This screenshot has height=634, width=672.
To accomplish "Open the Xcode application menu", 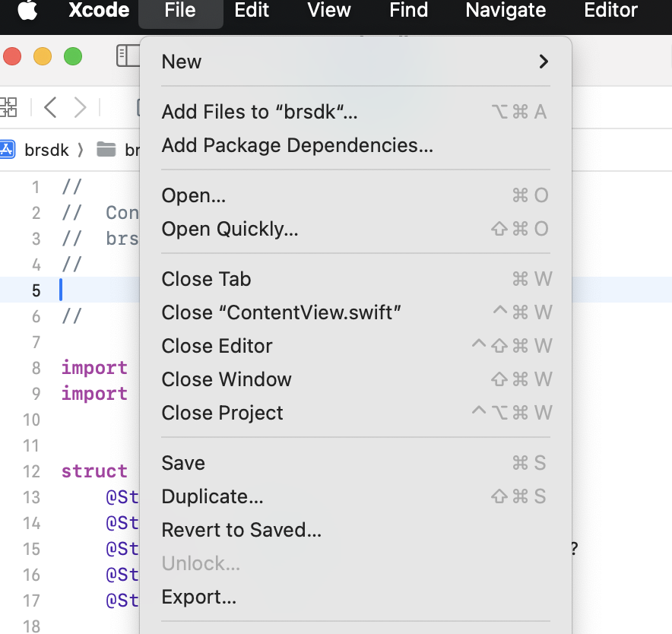I will tap(99, 9).
